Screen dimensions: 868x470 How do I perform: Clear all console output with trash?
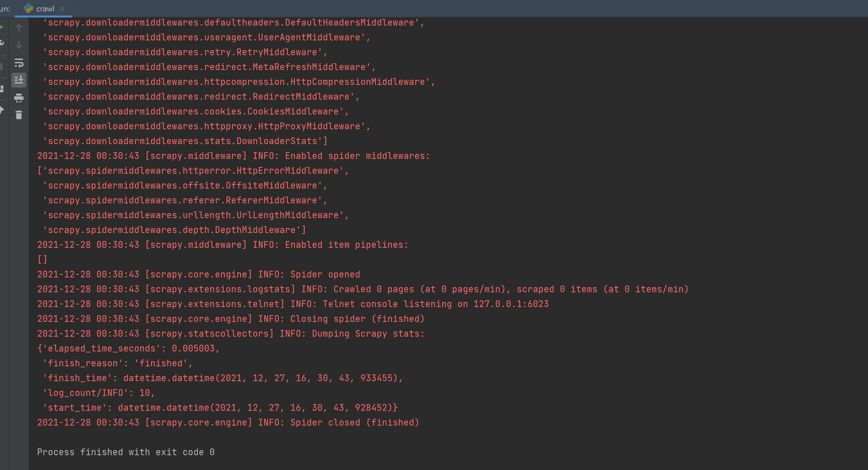pyautogui.click(x=19, y=115)
